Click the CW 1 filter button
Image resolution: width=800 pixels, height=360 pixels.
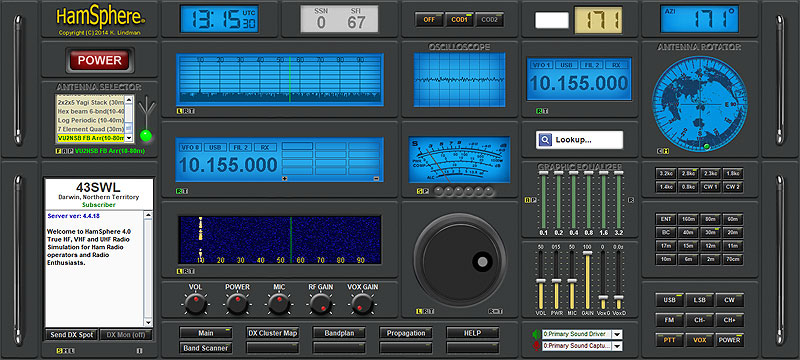pyautogui.click(x=710, y=187)
